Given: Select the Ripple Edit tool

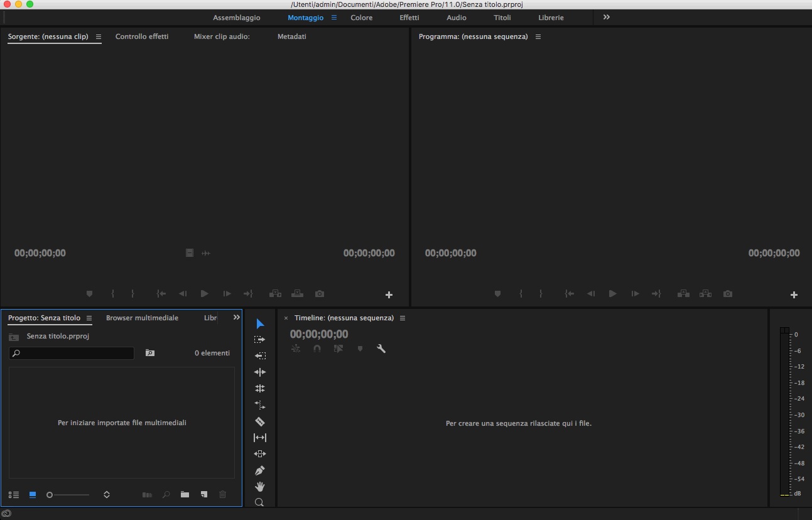Looking at the screenshot, I should 260,372.
